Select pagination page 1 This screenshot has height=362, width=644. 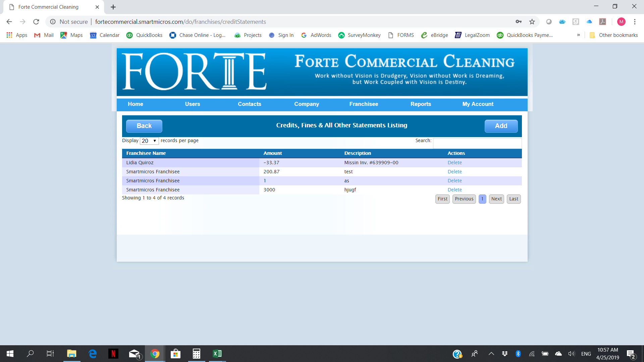tap(482, 199)
